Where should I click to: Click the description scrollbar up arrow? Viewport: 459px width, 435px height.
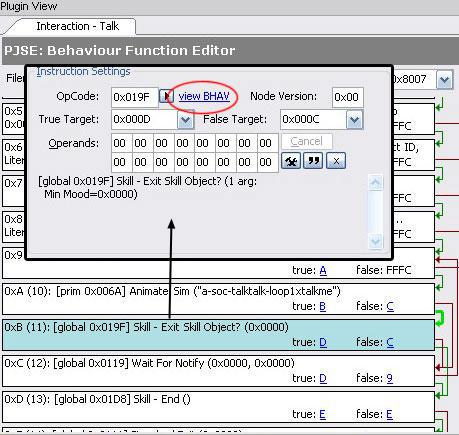tap(376, 182)
